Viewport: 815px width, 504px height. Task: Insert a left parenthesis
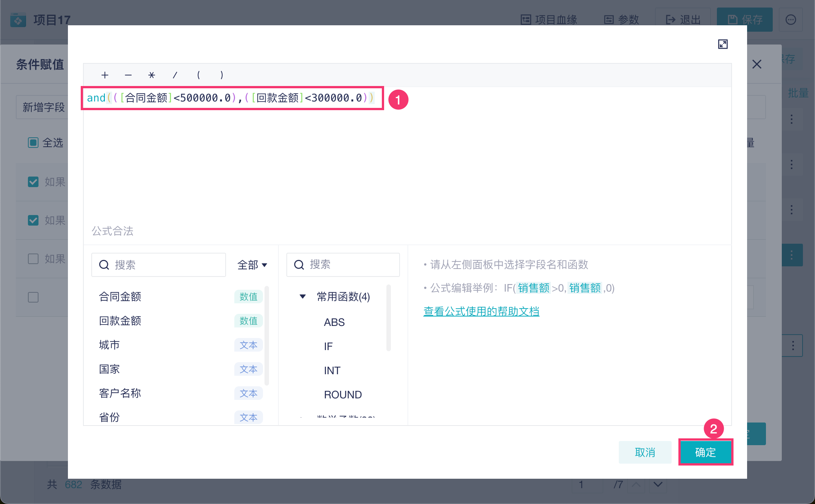point(198,75)
